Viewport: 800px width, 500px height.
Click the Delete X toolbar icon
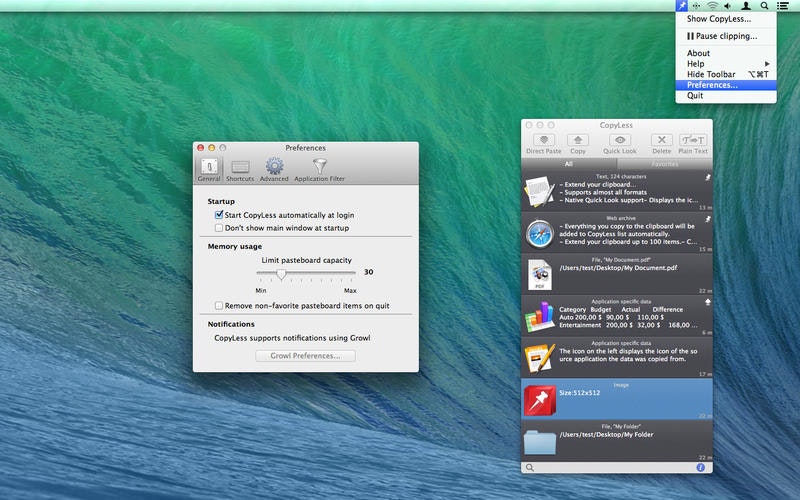661,141
